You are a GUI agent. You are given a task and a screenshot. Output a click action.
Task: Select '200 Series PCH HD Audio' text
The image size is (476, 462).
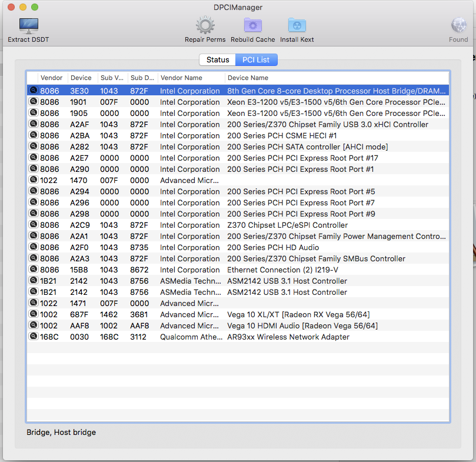pyautogui.click(x=273, y=248)
